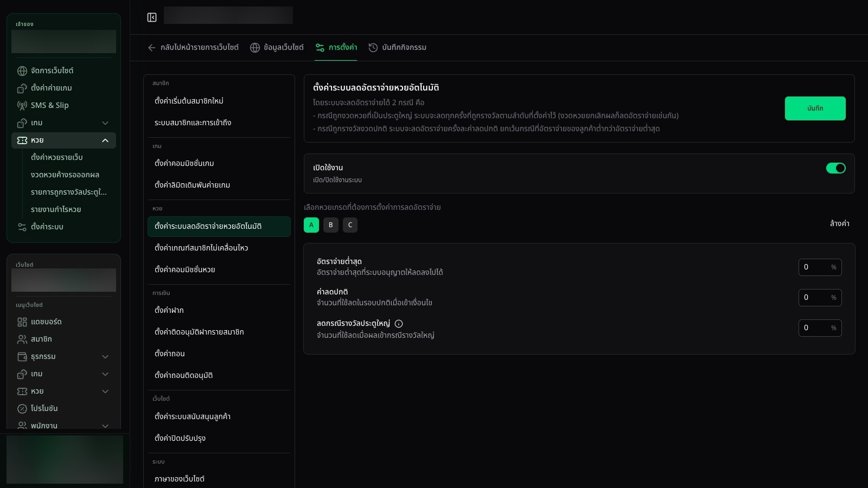Click the green บันทึก save button
Viewport: 868px width, 488px height.
[x=815, y=108]
